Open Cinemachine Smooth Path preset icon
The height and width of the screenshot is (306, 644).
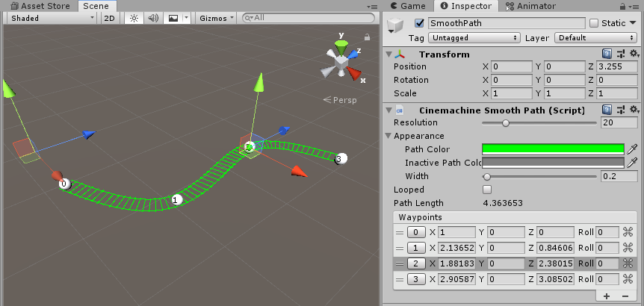click(x=621, y=110)
